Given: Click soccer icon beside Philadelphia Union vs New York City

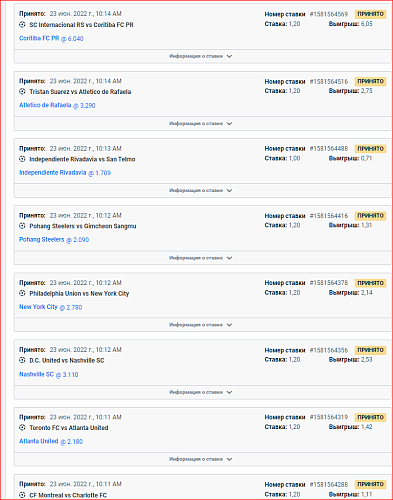Looking at the screenshot, I should tap(22, 293).
